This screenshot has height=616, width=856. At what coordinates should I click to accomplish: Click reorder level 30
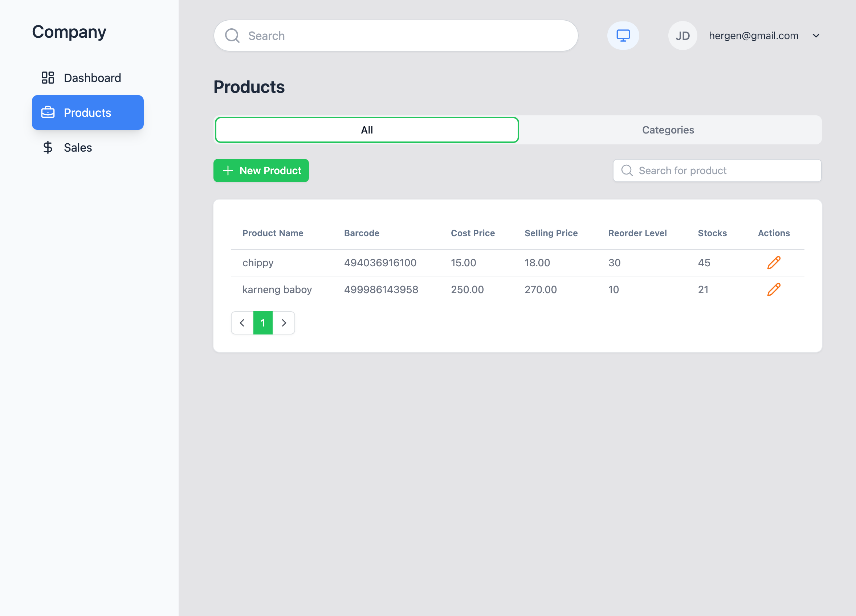click(x=614, y=263)
